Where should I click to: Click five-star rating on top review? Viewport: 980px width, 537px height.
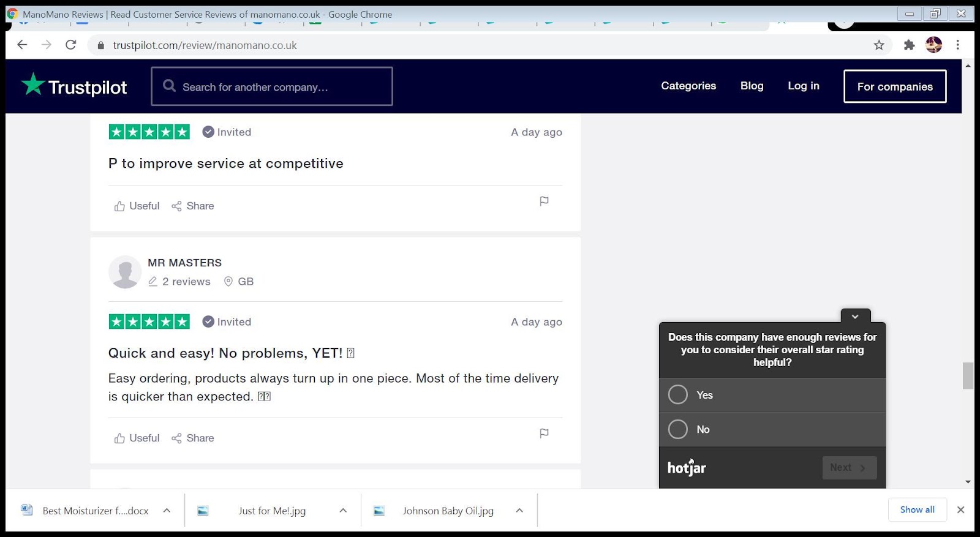tap(149, 132)
